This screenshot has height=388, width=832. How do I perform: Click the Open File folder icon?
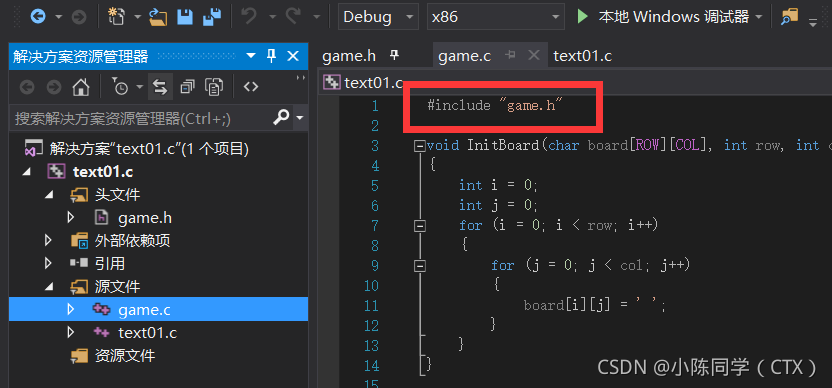158,17
